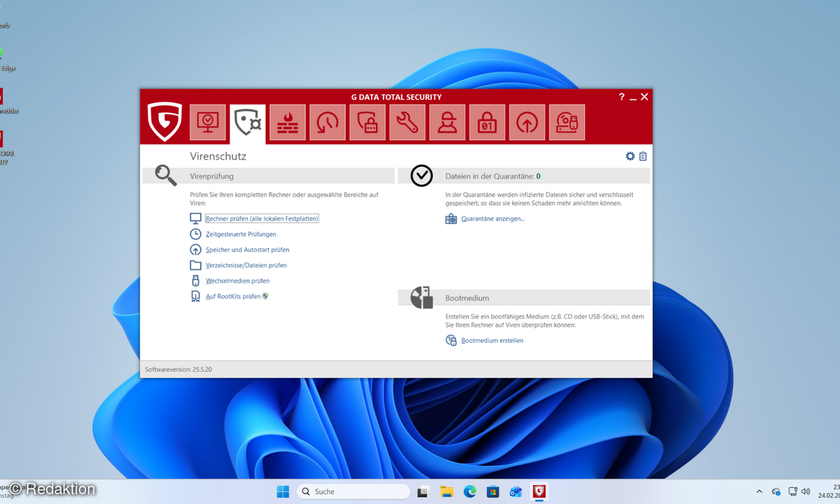Start Rechner prüfen (alle lokalen Festplatten)
840x504 pixels.
(261, 218)
